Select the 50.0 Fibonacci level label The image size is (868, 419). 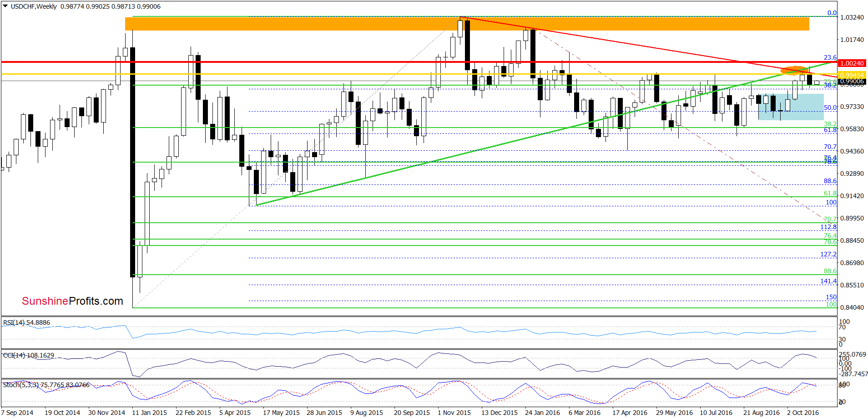pos(830,107)
